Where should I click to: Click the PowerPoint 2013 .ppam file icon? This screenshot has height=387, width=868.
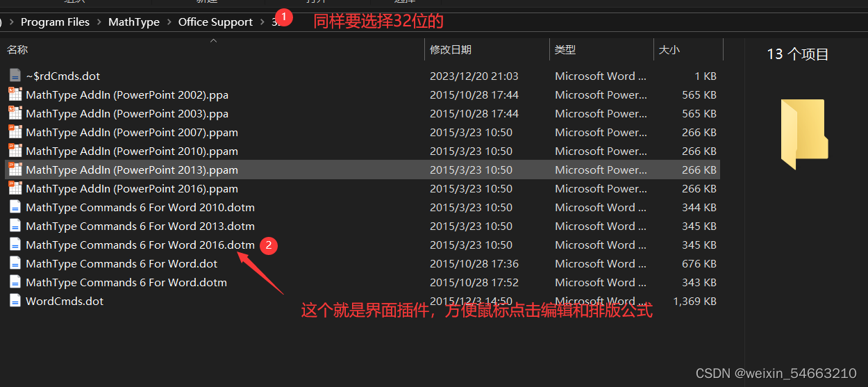(15, 170)
